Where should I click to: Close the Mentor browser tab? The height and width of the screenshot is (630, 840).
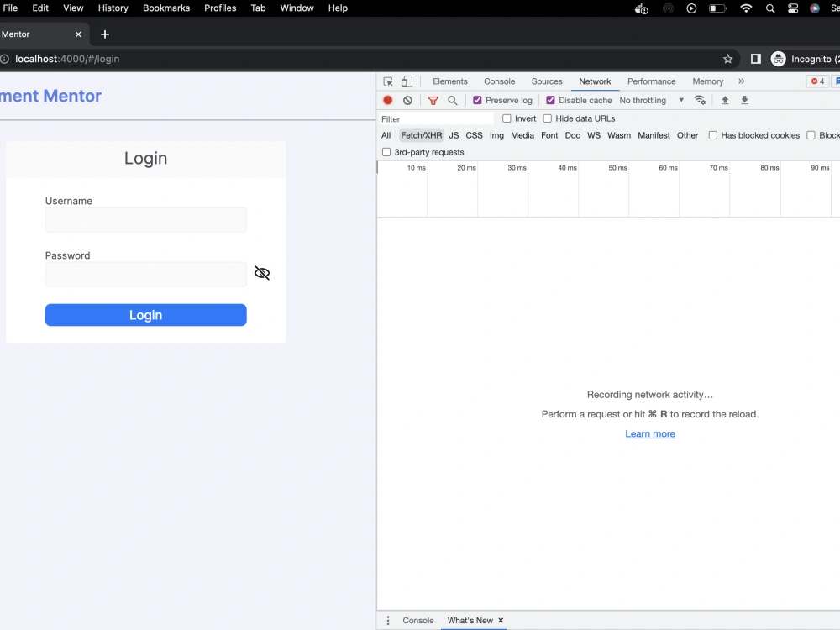(78, 34)
